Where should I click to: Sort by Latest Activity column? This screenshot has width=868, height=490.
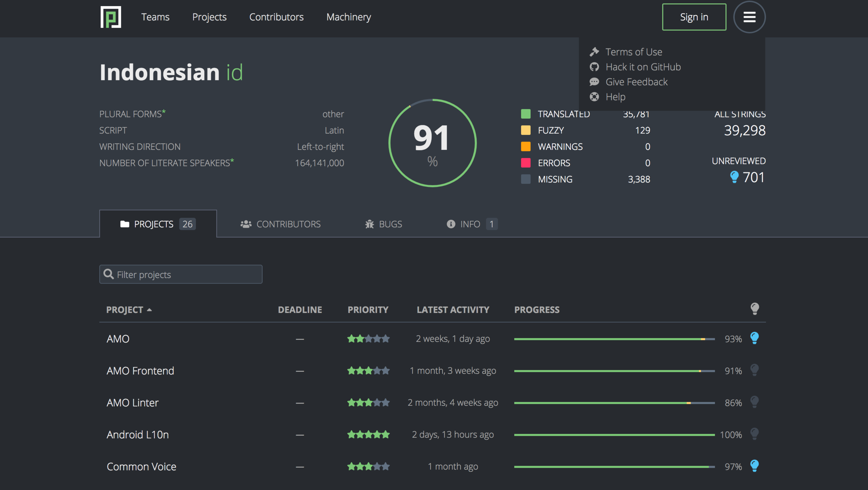453,310
